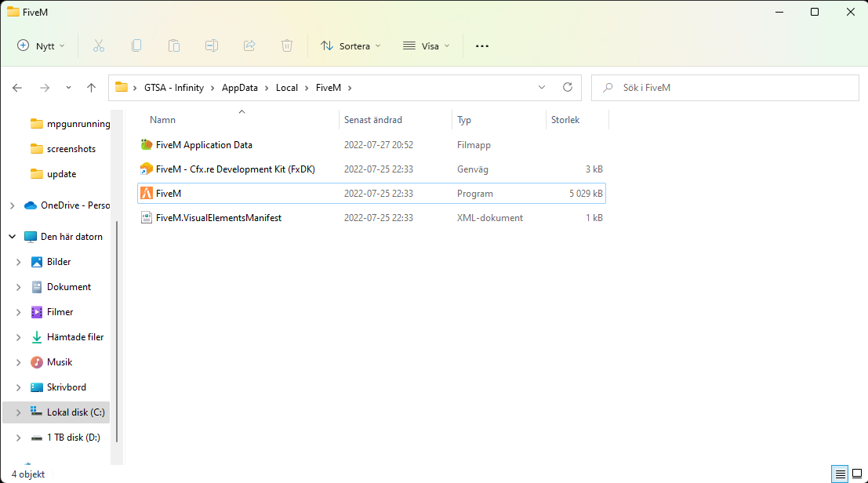Copy the selected item to clipboard

(x=136, y=45)
